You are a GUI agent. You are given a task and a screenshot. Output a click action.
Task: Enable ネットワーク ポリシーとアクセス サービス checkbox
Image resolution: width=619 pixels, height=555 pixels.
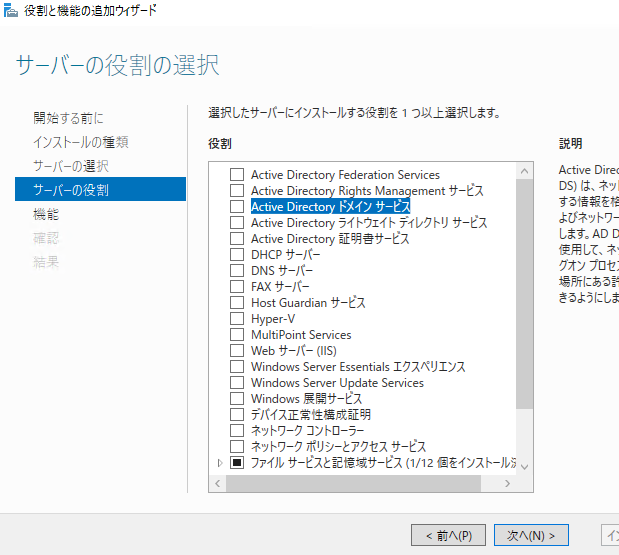(237, 446)
